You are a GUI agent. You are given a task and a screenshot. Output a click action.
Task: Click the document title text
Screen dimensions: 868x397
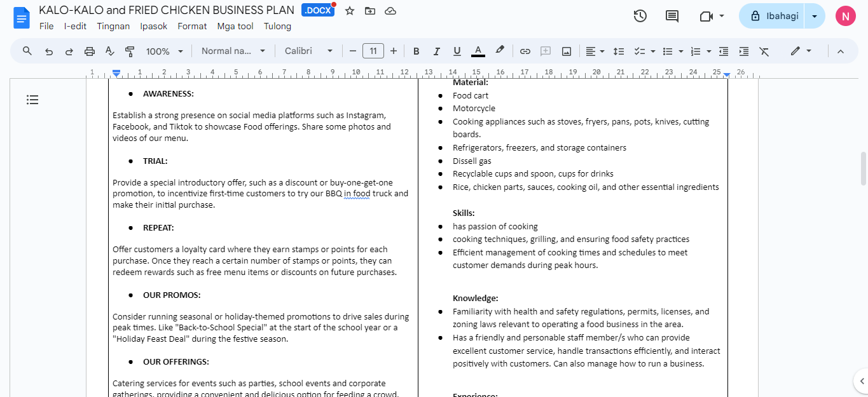(167, 10)
